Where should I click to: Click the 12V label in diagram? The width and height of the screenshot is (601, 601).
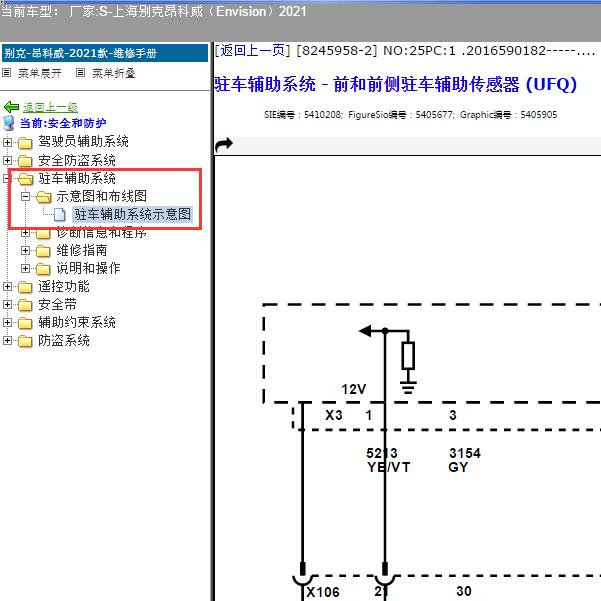pos(353,389)
